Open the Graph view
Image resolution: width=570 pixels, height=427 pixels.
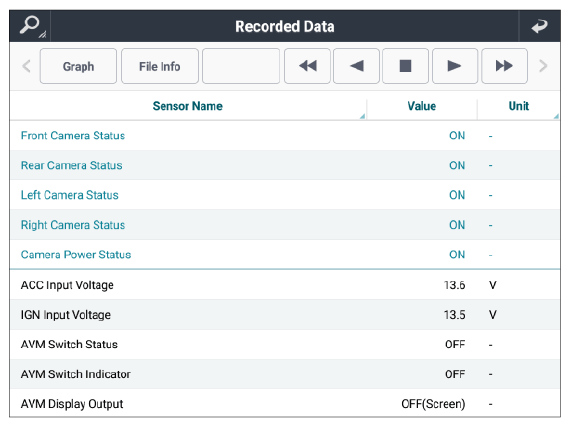tap(78, 66)
